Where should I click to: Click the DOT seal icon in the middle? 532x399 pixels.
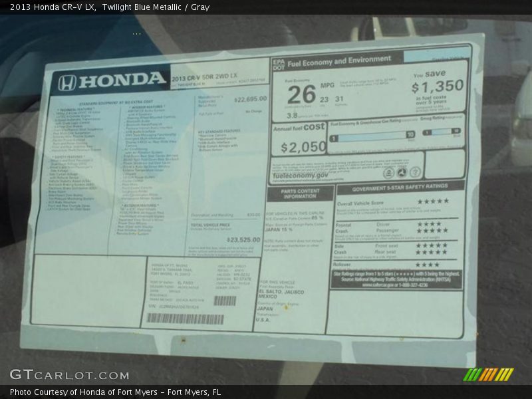(x=401, y=172)
